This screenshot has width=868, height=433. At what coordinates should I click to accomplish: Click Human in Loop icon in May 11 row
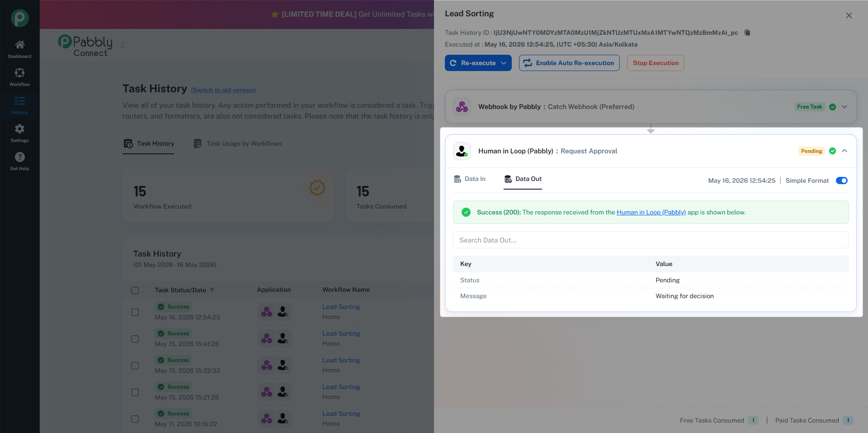[283, 419]
